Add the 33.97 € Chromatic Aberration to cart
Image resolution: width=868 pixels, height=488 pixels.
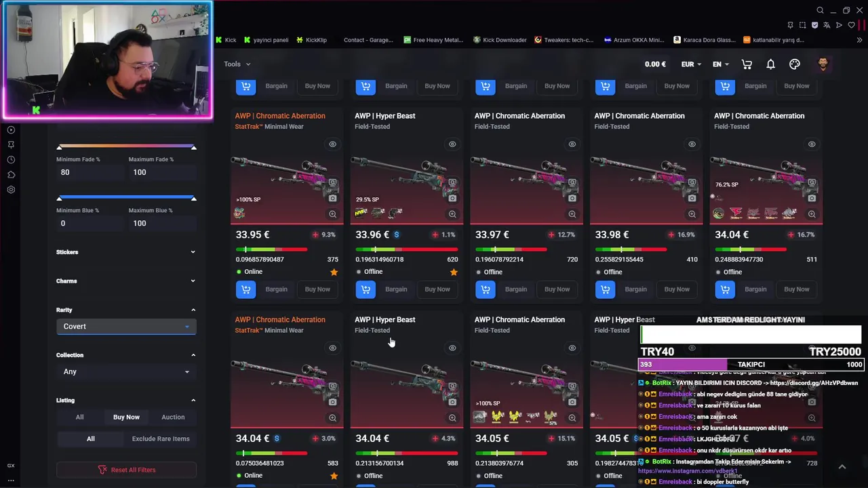(x=485, y=289)
